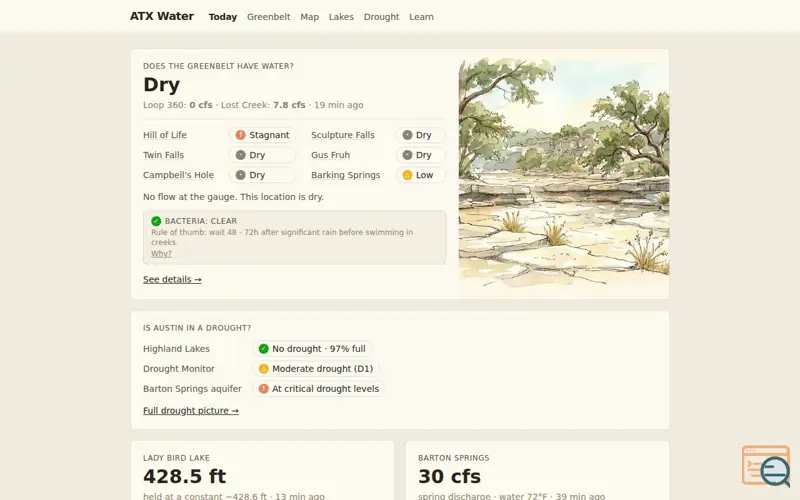Screen dimensions: 800x500
Task: Click the Dry status icon for Sculpture Falls
Action: [x=407, y=135]
